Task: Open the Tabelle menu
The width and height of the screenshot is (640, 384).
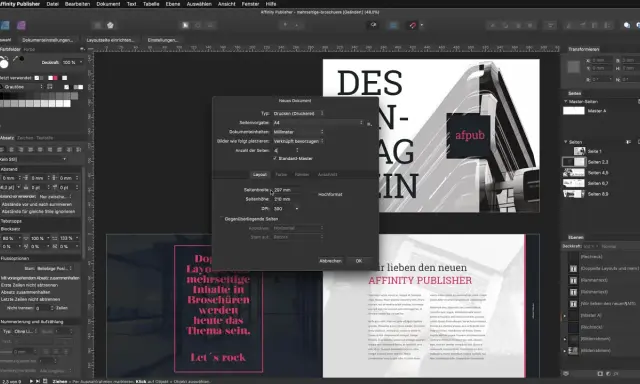Action: [x=151, y=4]
